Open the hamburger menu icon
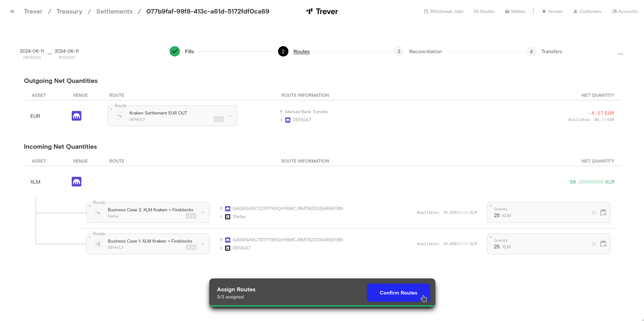Viewport: 644px width, 321px height. [x=12, y=11]
